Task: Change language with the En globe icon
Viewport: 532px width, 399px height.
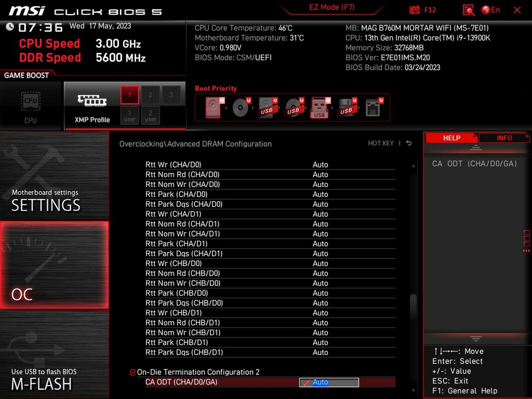Action: pyautogui.click(x=490, y=10)
